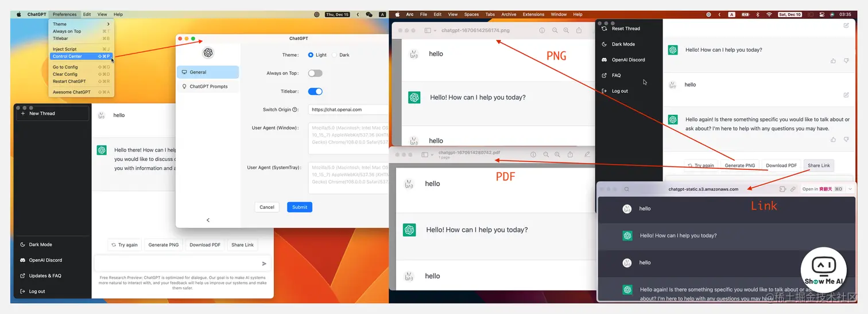Select the Light theme radio button

click(311, 55)
